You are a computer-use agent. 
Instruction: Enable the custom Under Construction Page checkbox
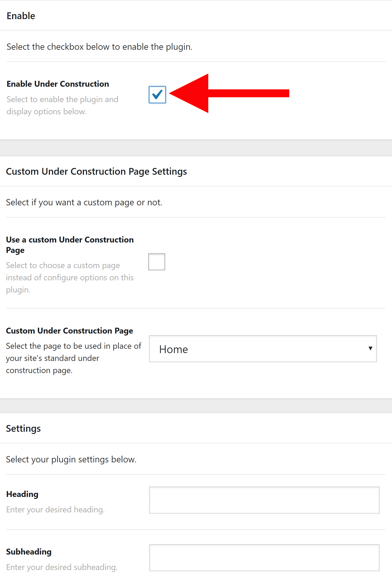tap(157, 261)
